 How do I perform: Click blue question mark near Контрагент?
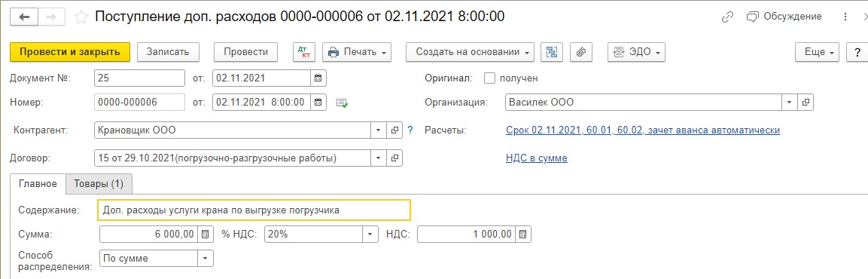coord(410,130)
